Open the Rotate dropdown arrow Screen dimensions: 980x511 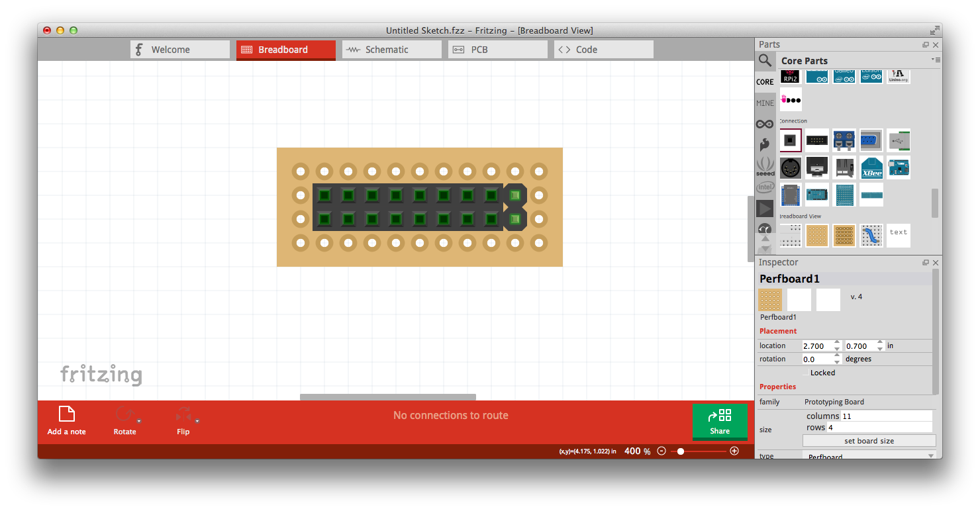[139, 421]
